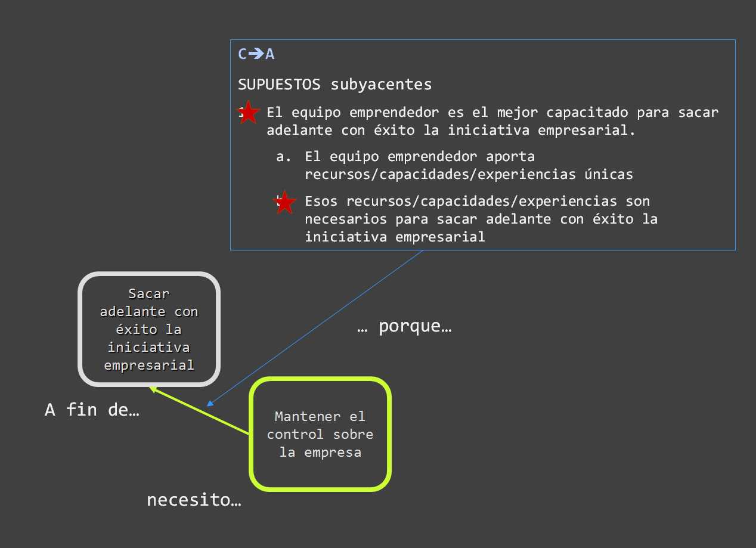Click the "A fin de…" text
Viewport: 756px width, 548px height.
coord(92,410)
